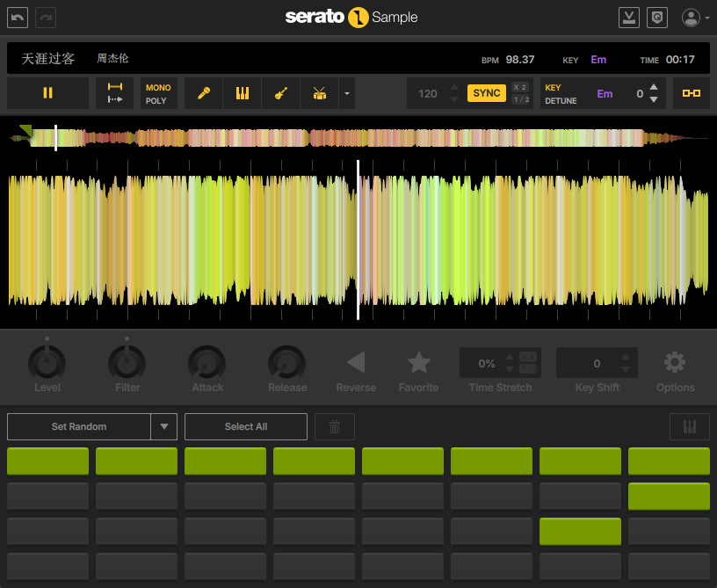The height and width of the screenshot is (588, 717).
Task: Isolate the melody stem keyboard icon
Action: click(x=243, y=93)
